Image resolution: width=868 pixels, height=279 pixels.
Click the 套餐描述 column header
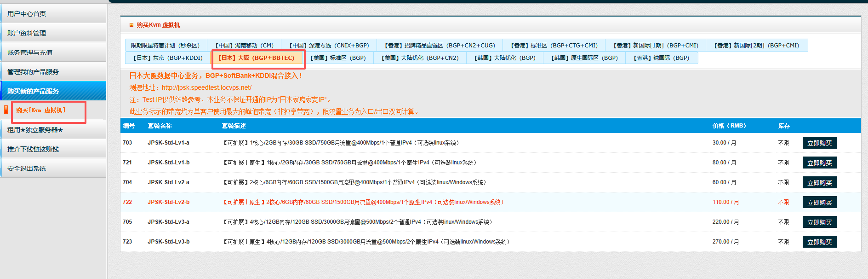[x=234, y=126]
